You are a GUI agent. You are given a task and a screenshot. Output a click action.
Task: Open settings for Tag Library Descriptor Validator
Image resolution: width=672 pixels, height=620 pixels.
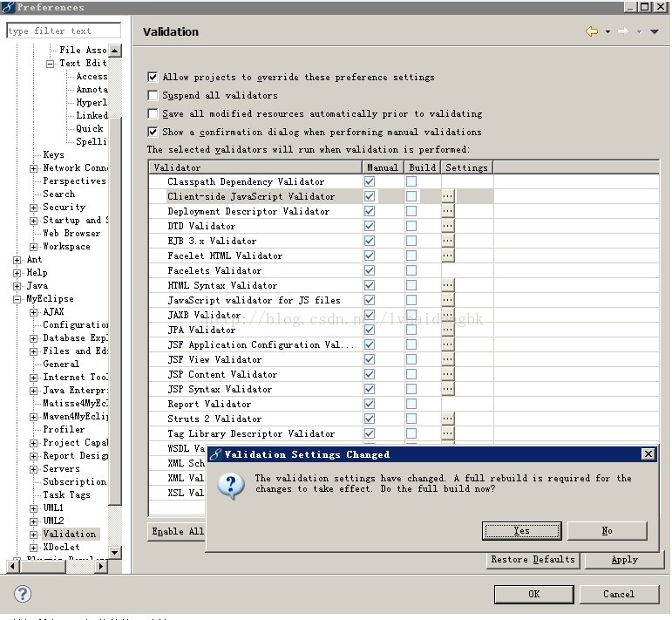point(447,433)
